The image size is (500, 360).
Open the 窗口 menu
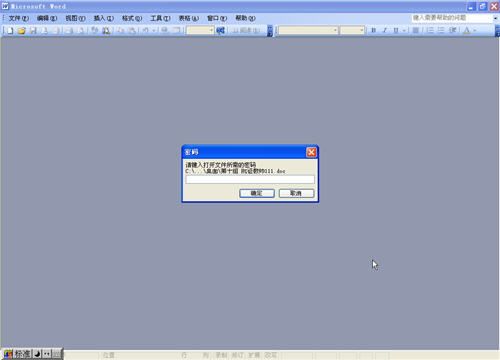(x=217, y=18)
